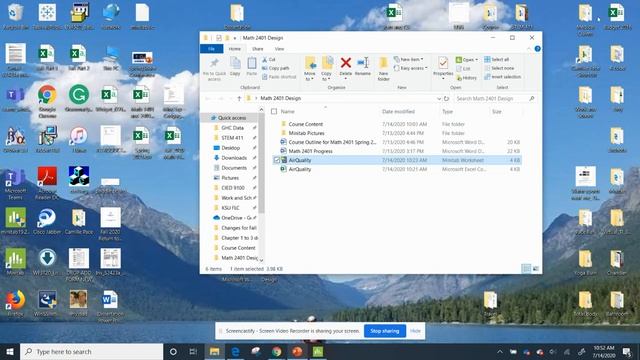The width and height of the screenshot is (640, 360).
Task: Open OneDrive in the navigation pane
Action: click(x=235, y=218)
